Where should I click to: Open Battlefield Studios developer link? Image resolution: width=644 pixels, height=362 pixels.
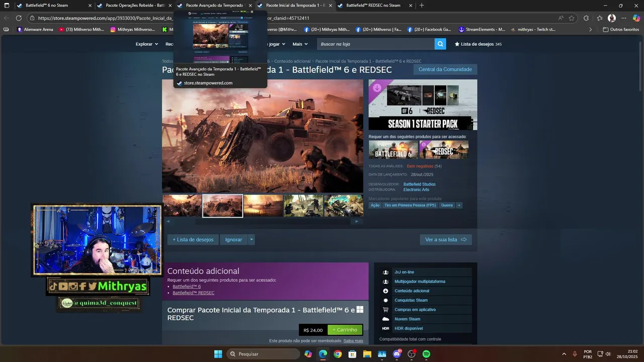point(420,185)
